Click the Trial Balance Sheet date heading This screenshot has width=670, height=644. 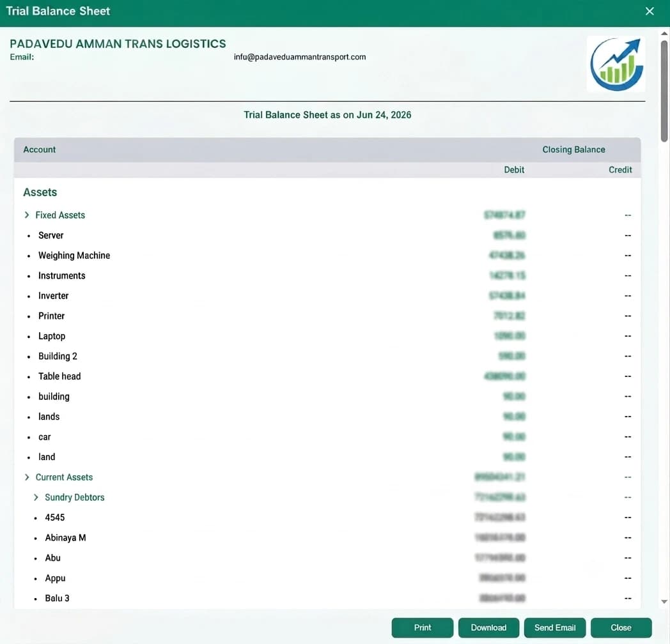coord(327,115)
